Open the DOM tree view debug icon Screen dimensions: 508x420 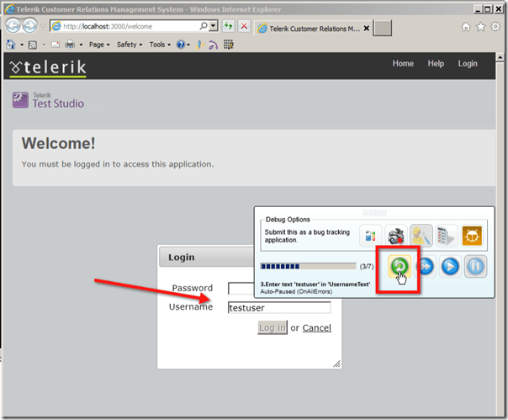(x=370, y=236)
